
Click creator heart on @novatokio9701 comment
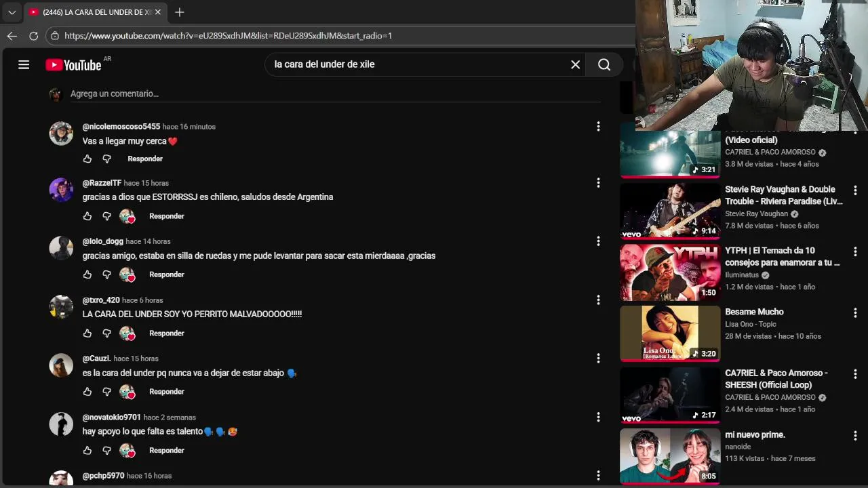(127, 450)
